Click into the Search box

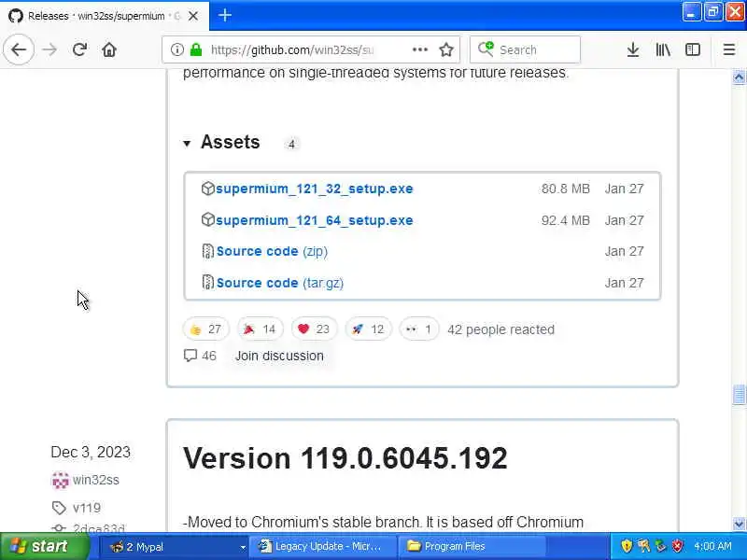[x=525, y=49]
